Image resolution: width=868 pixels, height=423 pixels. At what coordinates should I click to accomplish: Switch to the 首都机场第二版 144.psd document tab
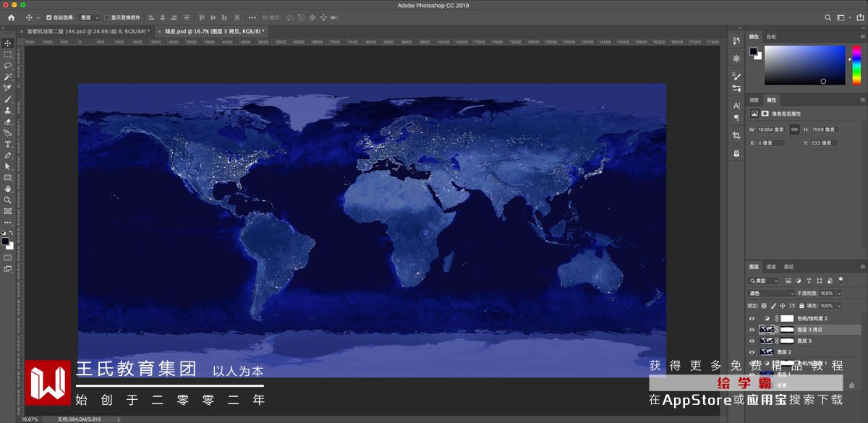point(87,31)
